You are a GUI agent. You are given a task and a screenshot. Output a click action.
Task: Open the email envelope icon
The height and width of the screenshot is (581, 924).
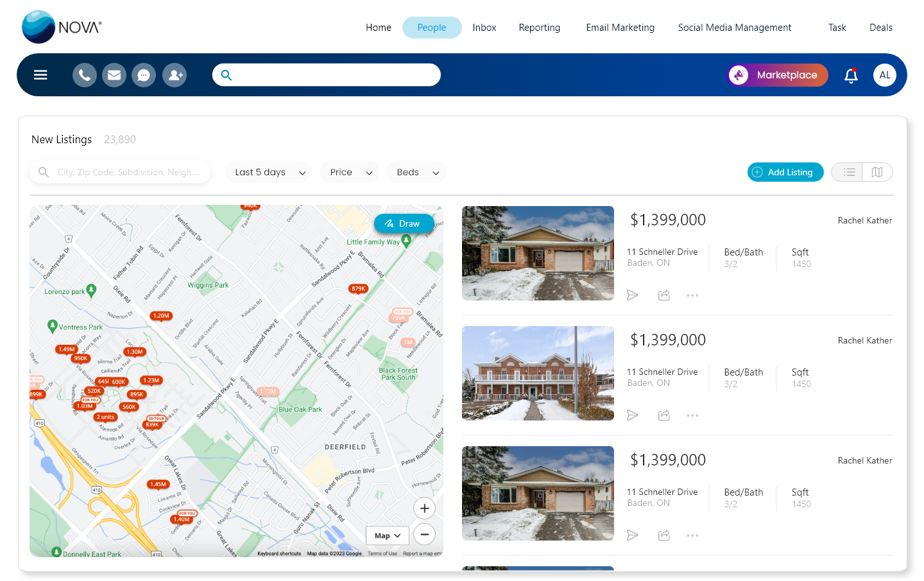pyautogui.click(x=114, y=75)
